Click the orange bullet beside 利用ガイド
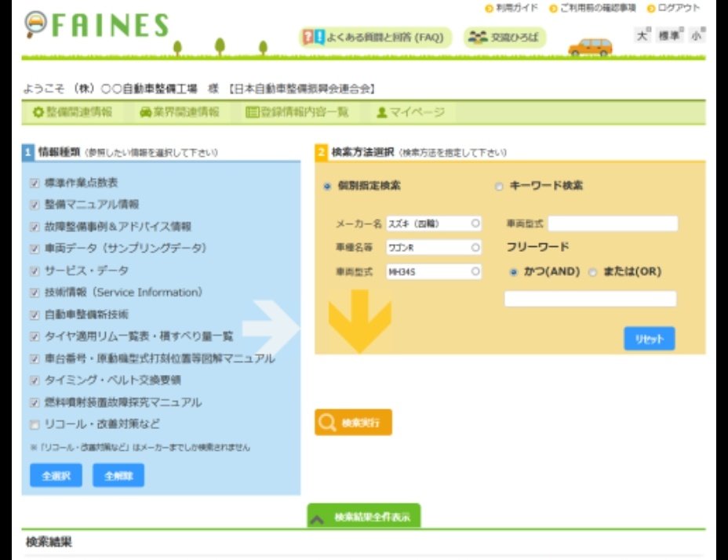This screenshot has height=560, width=728. (x=489, y=9)
